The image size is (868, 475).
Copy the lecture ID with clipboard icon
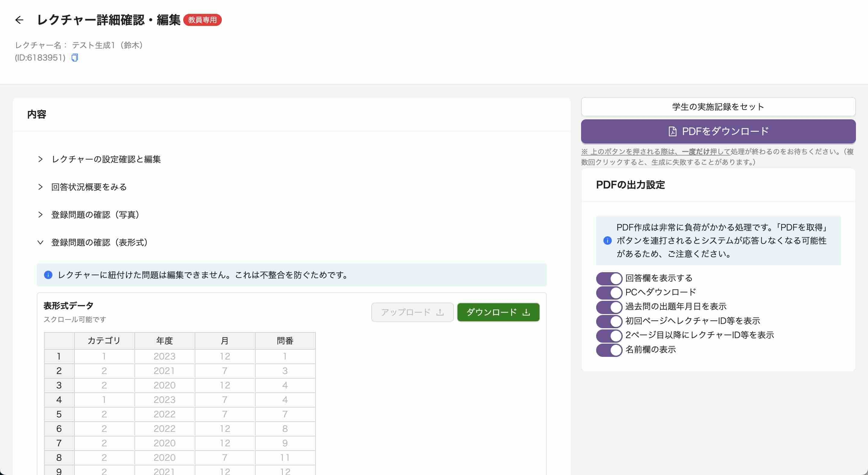74,58
